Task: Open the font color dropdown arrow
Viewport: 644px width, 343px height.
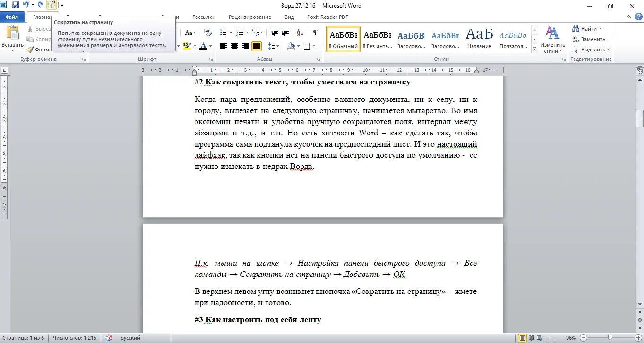Action: click(211, 46)
